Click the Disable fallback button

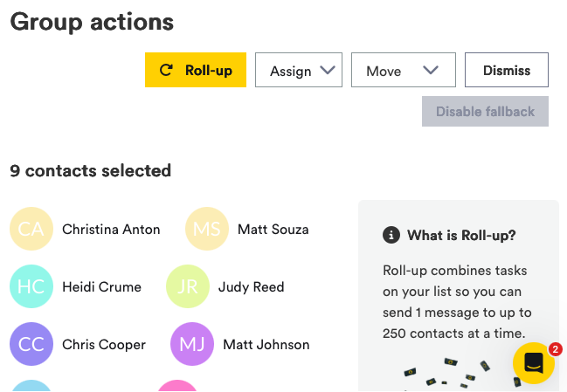click(x=485, y=111)
